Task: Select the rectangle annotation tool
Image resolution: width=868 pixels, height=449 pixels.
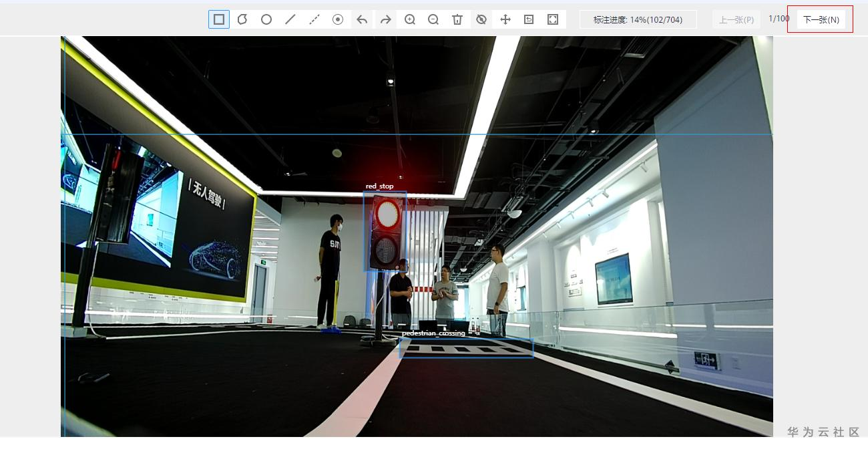Action: coord(219,19)
